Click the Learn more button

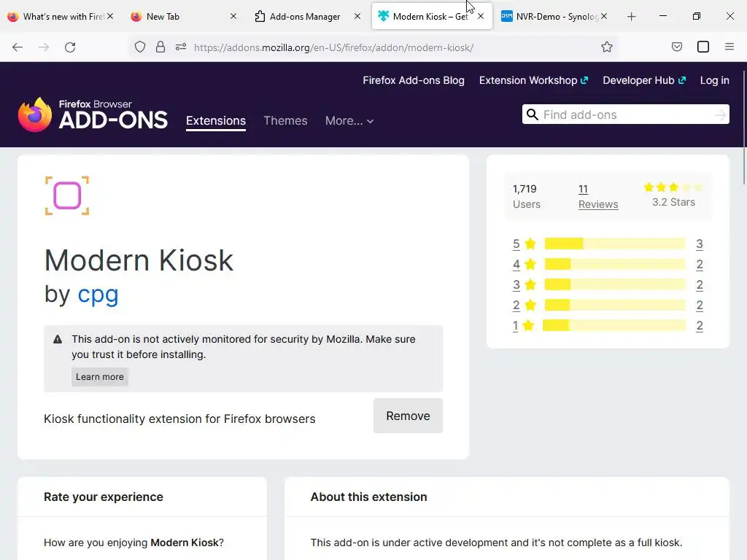coord(99,377)
